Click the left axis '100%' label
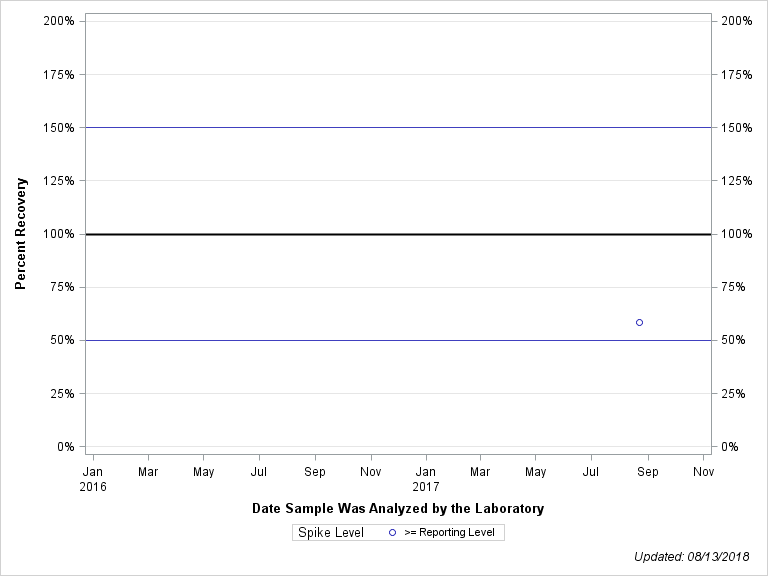The image size is (768, 576). (x=59, y=234)
